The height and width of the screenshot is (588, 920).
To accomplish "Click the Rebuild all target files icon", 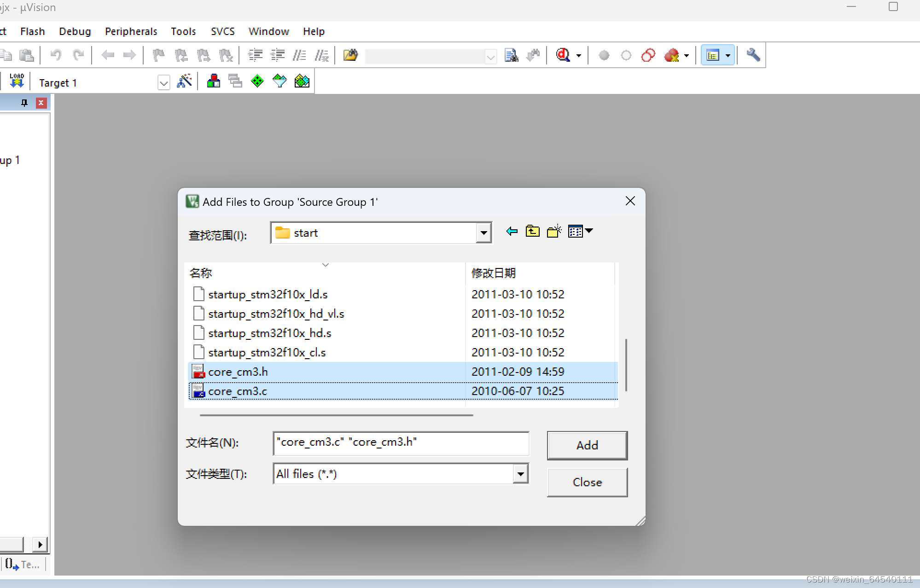I will [x=279, y=81].
